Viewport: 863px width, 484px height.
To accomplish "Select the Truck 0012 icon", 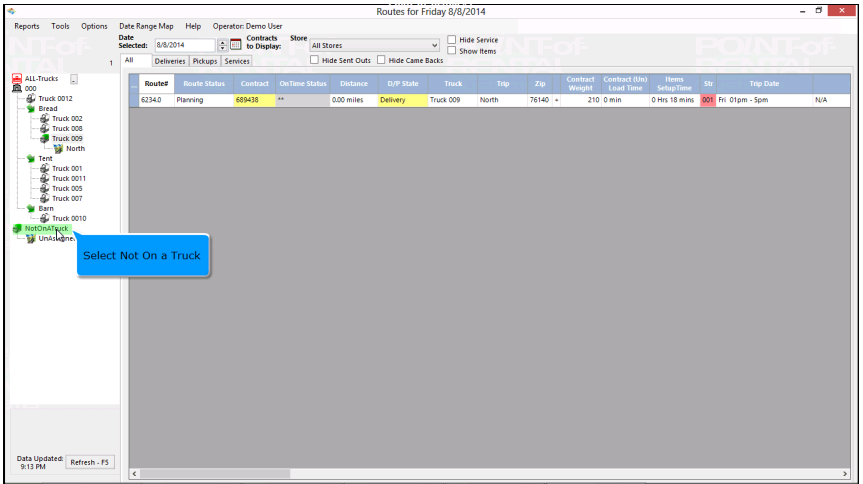I will 30,99.
